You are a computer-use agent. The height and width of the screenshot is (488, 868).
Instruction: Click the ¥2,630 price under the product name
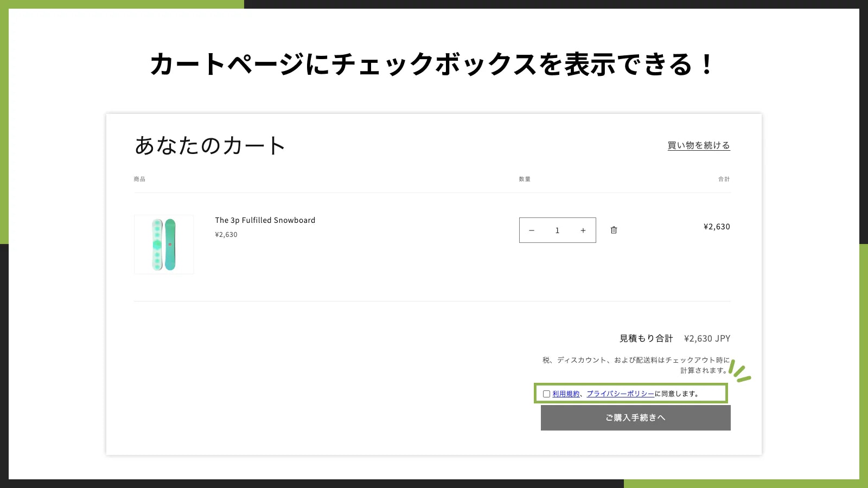[226, 234]
